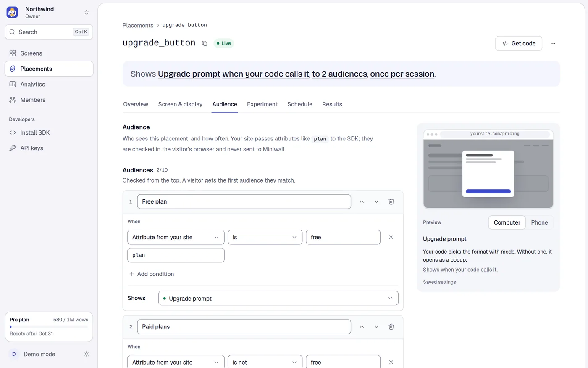Copy the upgrade_button placement name
The width and height of the screenshot is (588, 368).
tap(205, 43)
